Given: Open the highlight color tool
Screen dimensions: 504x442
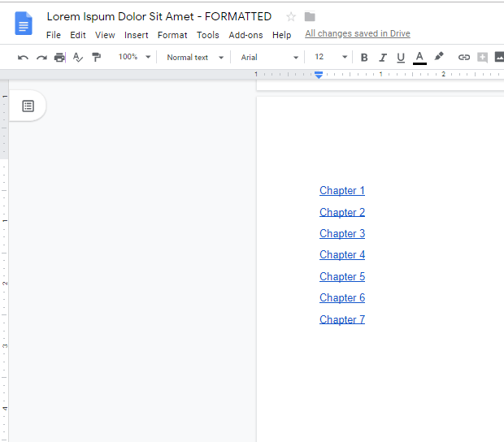Looking at the screenshot, I should click(x=439, y=57).
